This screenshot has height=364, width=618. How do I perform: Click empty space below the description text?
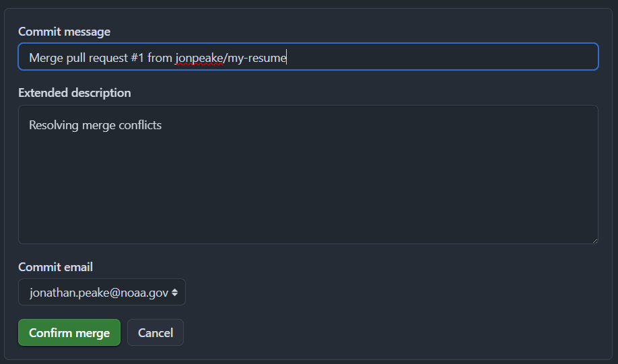(308, 189)
